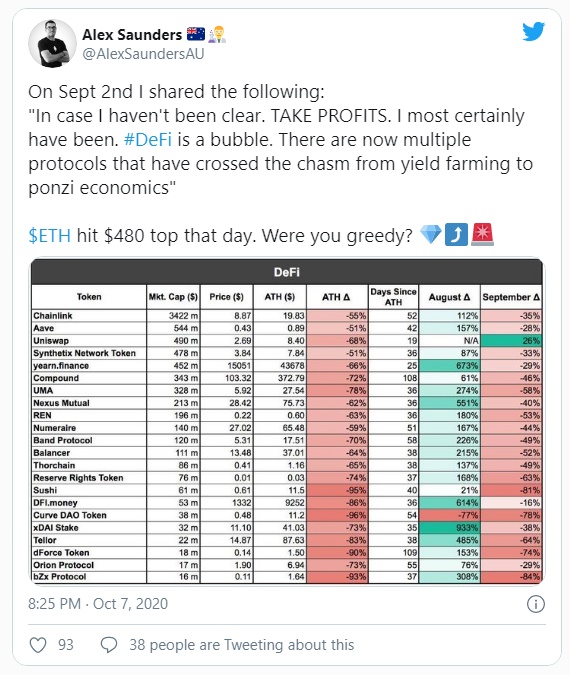
Task: Click the diamond gem emoji
Action: (x=431, y=235)
